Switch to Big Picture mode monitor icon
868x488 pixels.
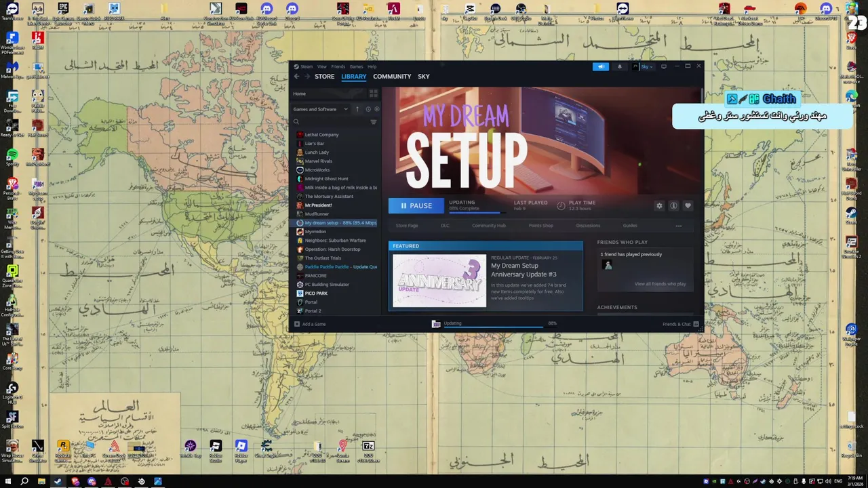pyautogui.click(x=664, y=66)
